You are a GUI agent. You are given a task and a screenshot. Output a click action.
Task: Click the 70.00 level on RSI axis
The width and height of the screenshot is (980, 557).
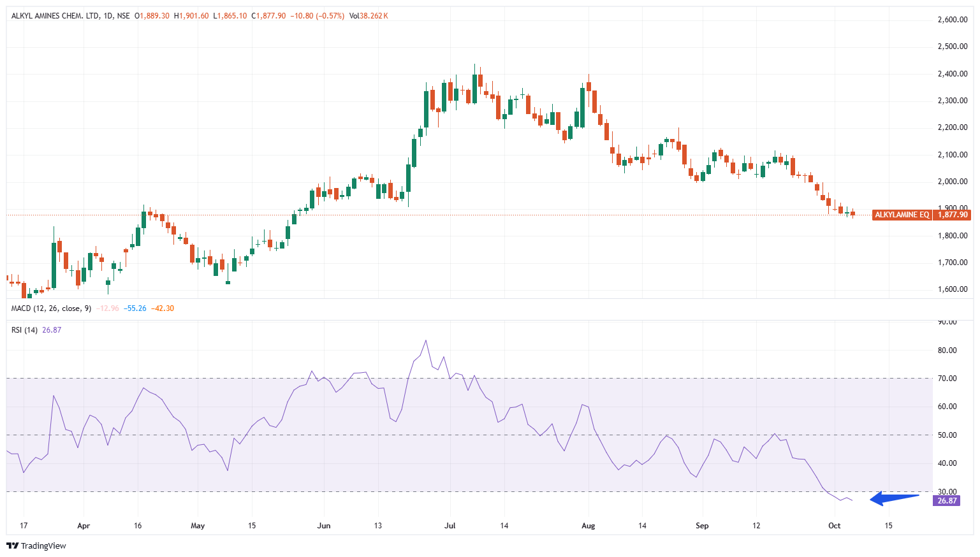click(947, 379)
